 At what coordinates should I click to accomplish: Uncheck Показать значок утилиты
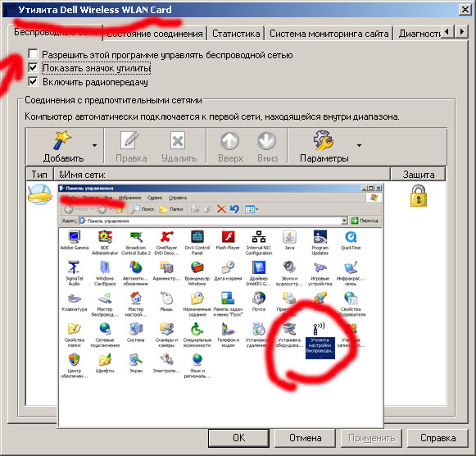[33, 68]
